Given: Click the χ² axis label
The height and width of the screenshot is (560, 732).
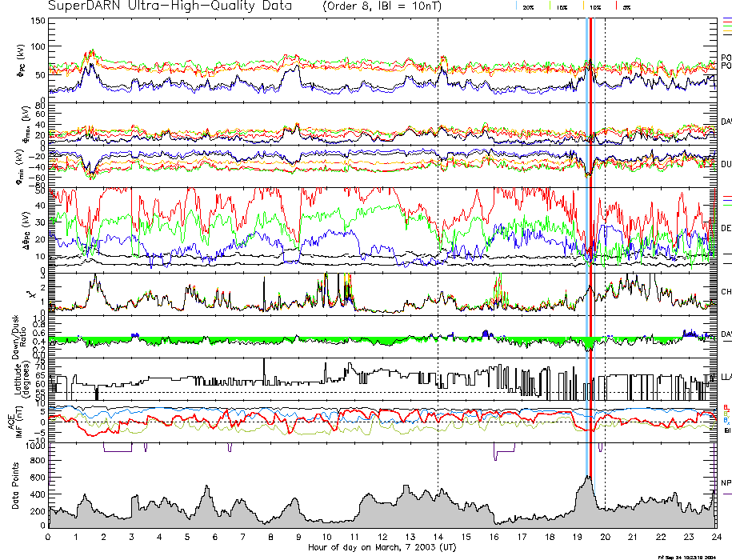Looking at the screenshot, I should click(x=31, y=294).
